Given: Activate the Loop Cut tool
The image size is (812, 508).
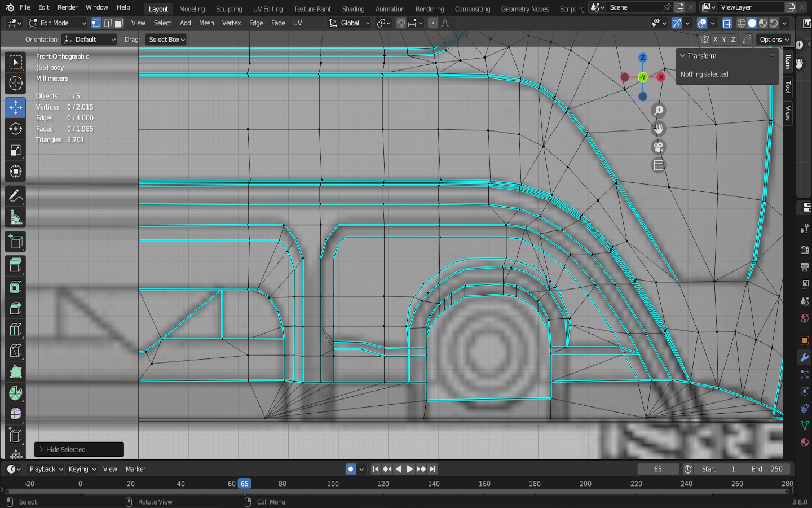Looking at the screenshot, I should (x=16, y=330).
